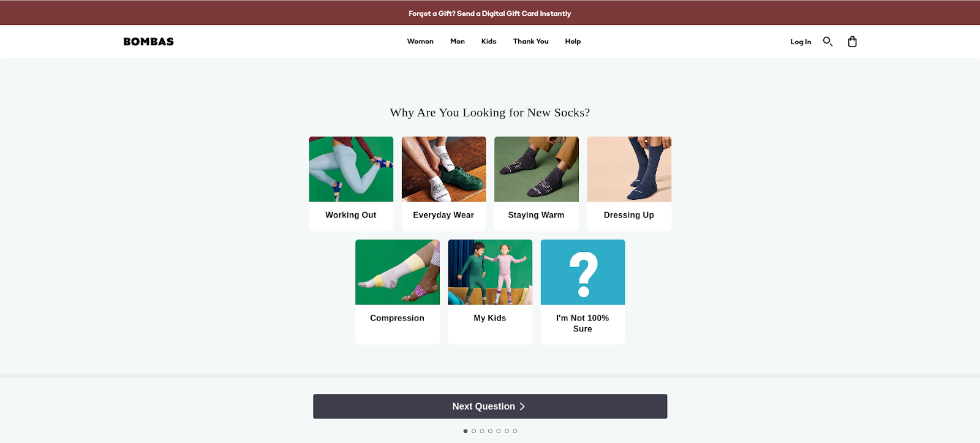Open the Men menu
980x443 pixels.
(458, 42)
